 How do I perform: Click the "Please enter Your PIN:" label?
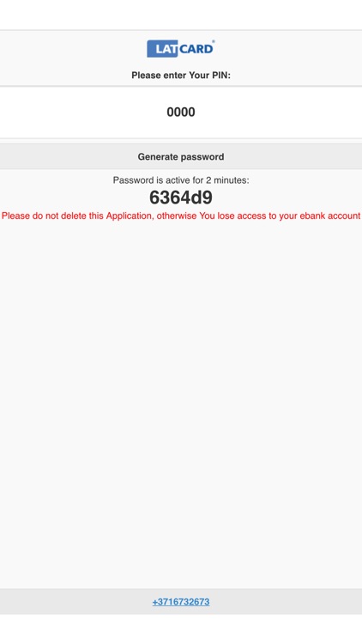click(x=181, y=76)
